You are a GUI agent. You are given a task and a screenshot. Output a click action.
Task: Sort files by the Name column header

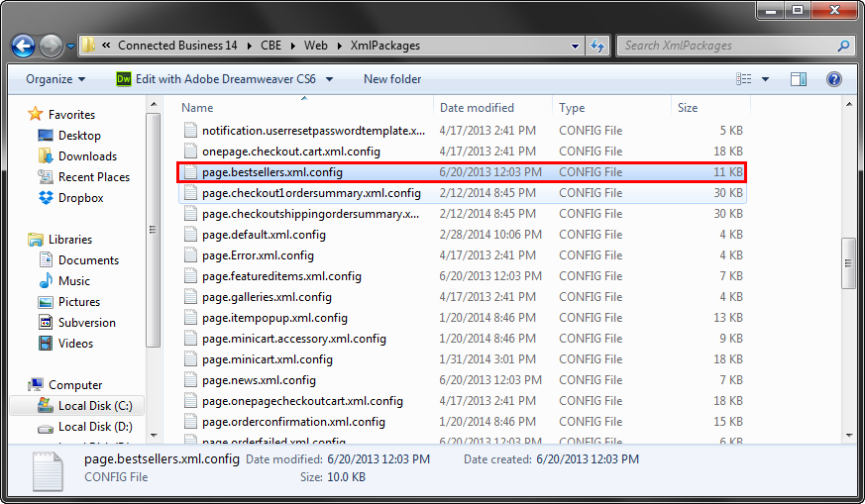tap(197, 108)
